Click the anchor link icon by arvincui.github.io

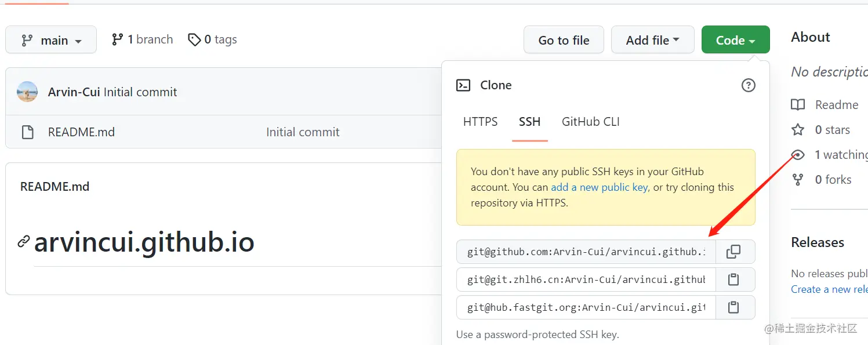24,242
